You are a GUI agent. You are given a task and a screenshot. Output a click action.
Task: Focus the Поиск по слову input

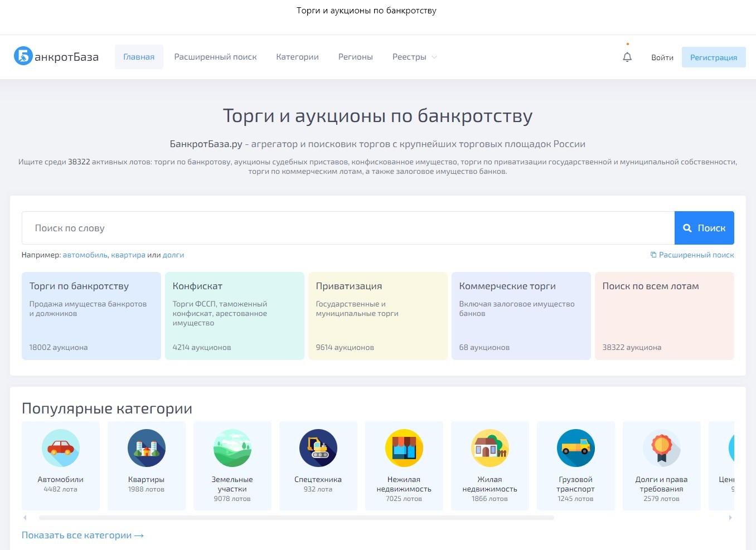pyautogui.click(x=348, y=228)
